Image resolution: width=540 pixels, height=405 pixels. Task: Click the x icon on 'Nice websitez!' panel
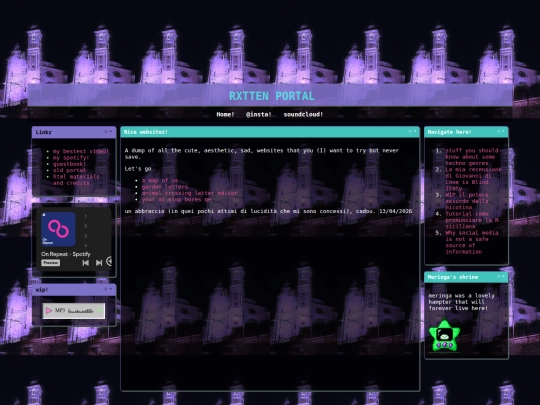pos(415,131)
